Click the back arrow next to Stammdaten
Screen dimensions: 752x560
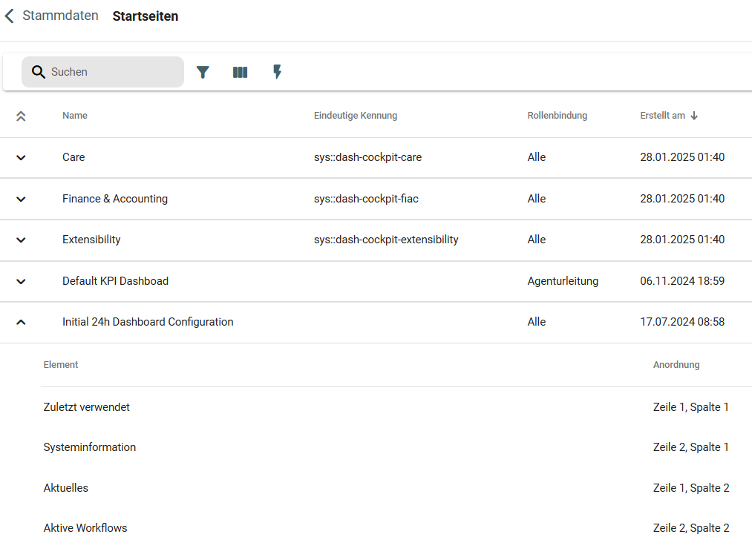pos(10,16)
